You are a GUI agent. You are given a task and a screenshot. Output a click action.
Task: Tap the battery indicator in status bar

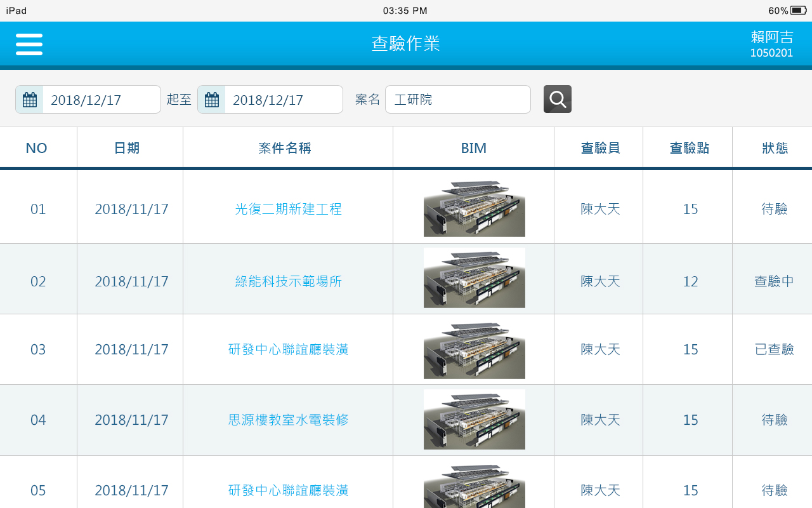(x=797, y=10)
